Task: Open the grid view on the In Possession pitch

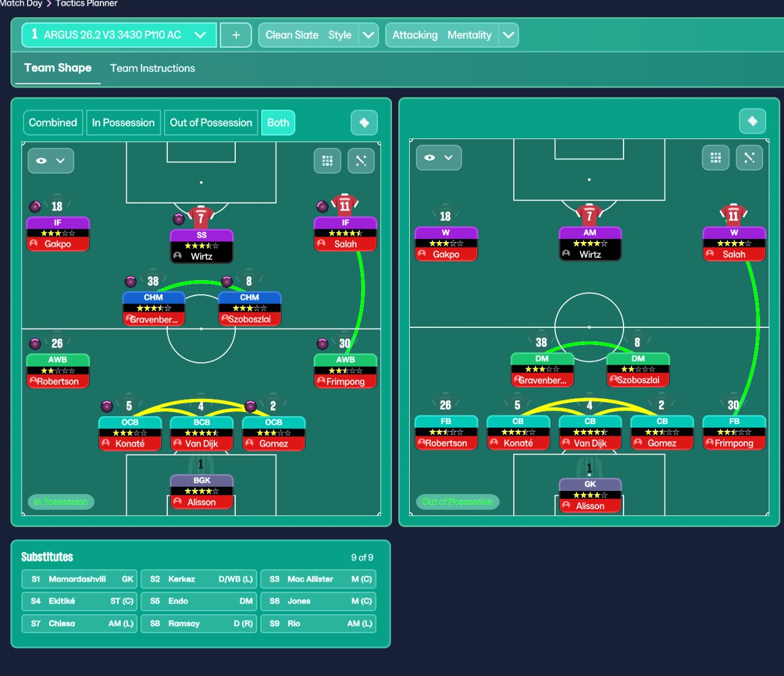Action: tap(328, 161)
